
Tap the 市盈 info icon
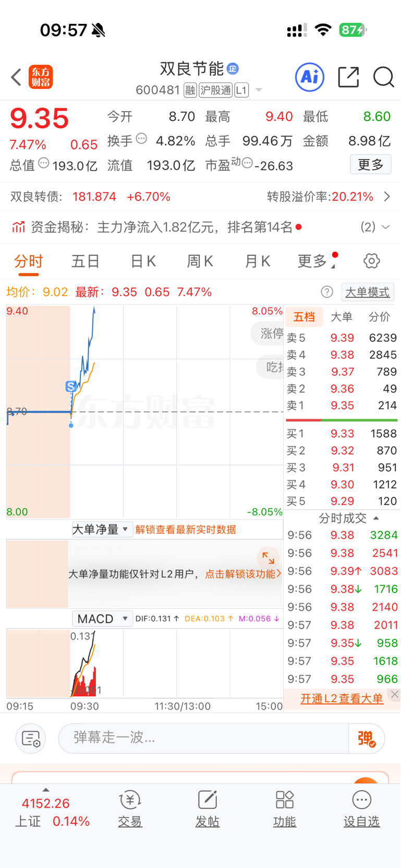(x=247, y=163)
